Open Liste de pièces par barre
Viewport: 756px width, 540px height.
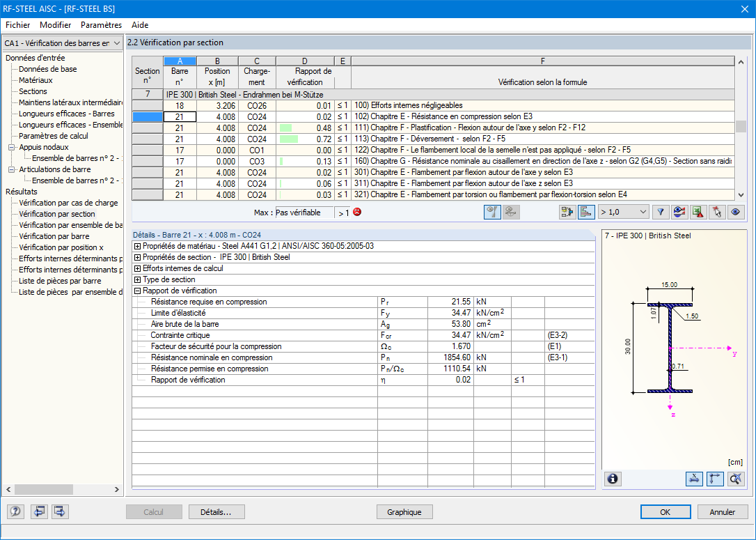pos(60,280)
